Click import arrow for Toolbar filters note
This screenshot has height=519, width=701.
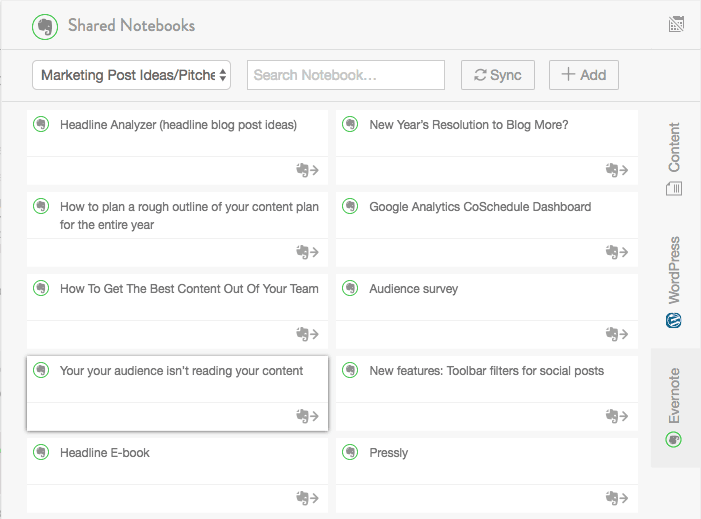pyautogui.click(x=617, y=416)
